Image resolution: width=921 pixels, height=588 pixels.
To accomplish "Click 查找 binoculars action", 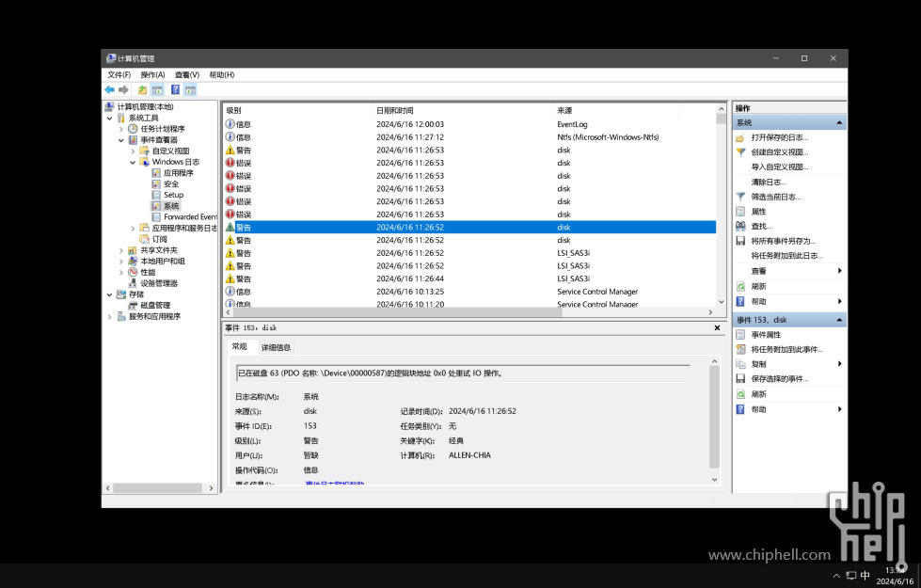I will pos(761,226).
